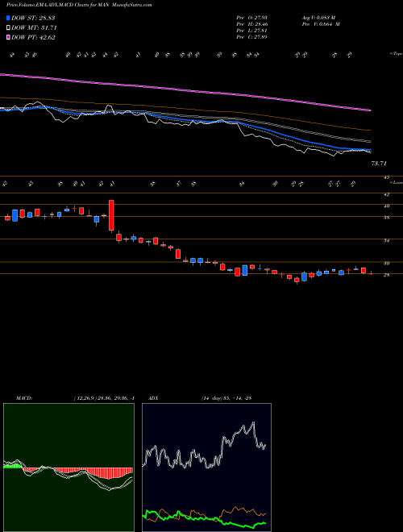Click inside the green MACD histogram chart
Screen dimensions: 403x532
pos(69,468)
